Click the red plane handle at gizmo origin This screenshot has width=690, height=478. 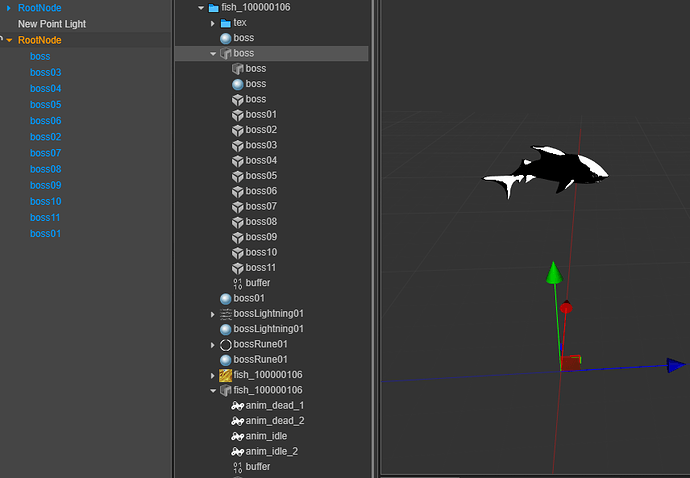click(x=571, y=363)
